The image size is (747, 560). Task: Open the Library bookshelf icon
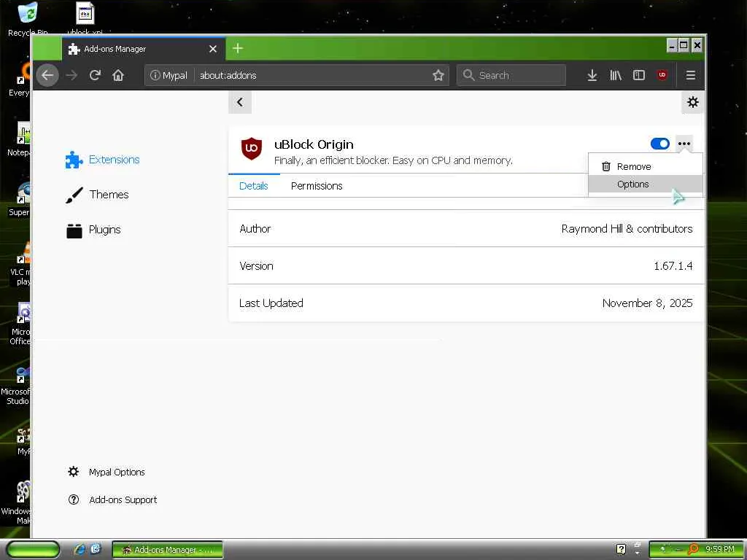coord(616,75)
